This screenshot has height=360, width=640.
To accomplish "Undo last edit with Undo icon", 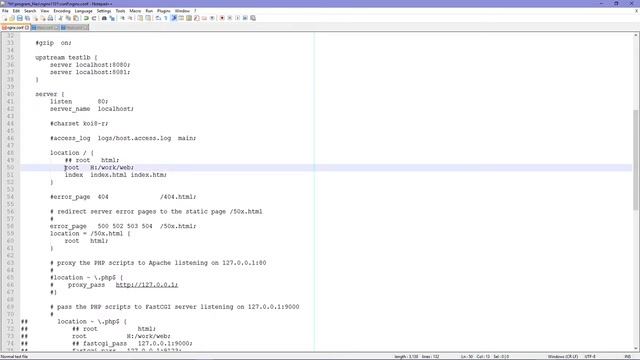I will pyautogui.click(x=86, y=18).
